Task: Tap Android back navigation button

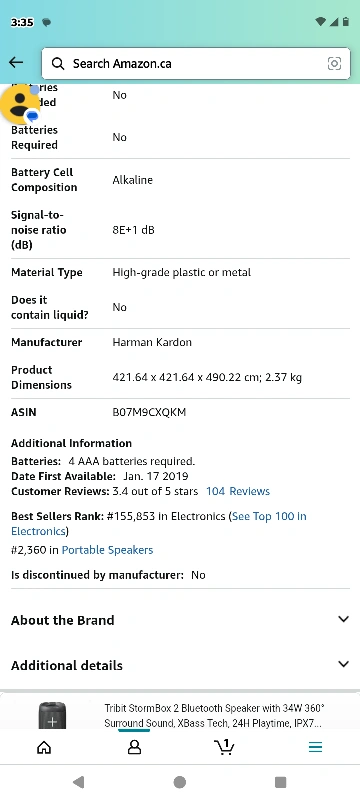Action: pos(78,782)
